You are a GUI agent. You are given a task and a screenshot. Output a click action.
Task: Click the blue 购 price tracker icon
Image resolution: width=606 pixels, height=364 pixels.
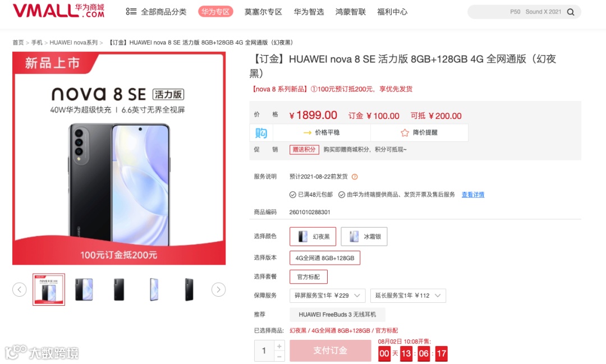(x=261, y=132)
